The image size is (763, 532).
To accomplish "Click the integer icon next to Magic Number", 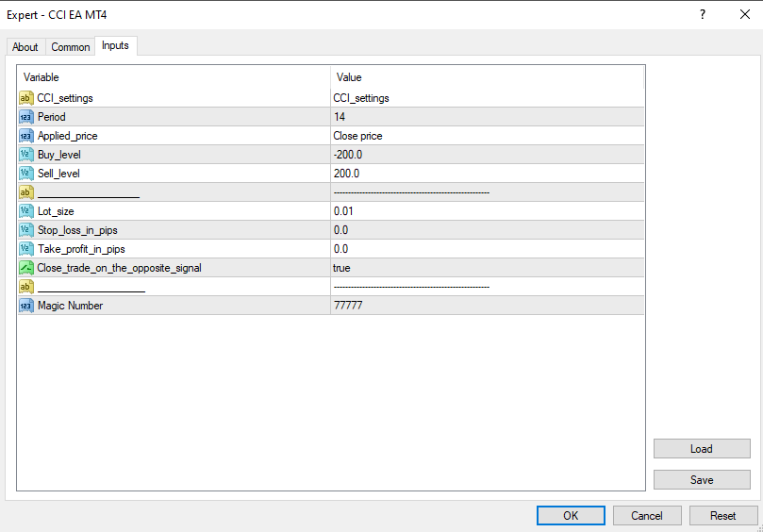I will pos(26,306).
